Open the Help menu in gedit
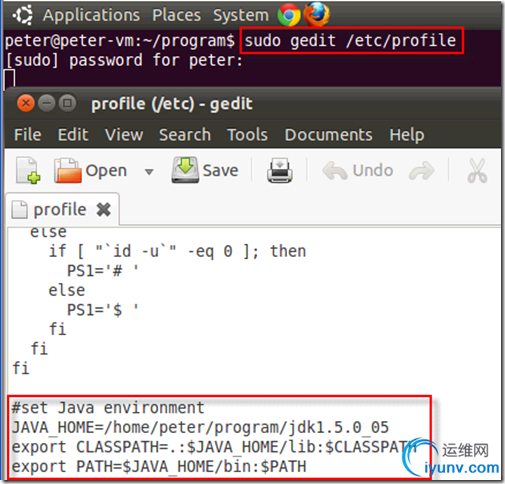Screen dimensions: 505x484 [407, 135]
